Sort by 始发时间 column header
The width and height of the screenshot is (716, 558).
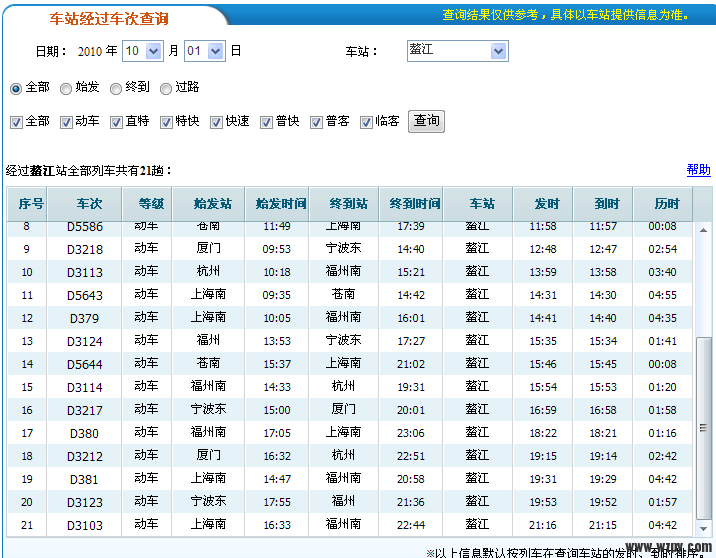tap(277, 204)
